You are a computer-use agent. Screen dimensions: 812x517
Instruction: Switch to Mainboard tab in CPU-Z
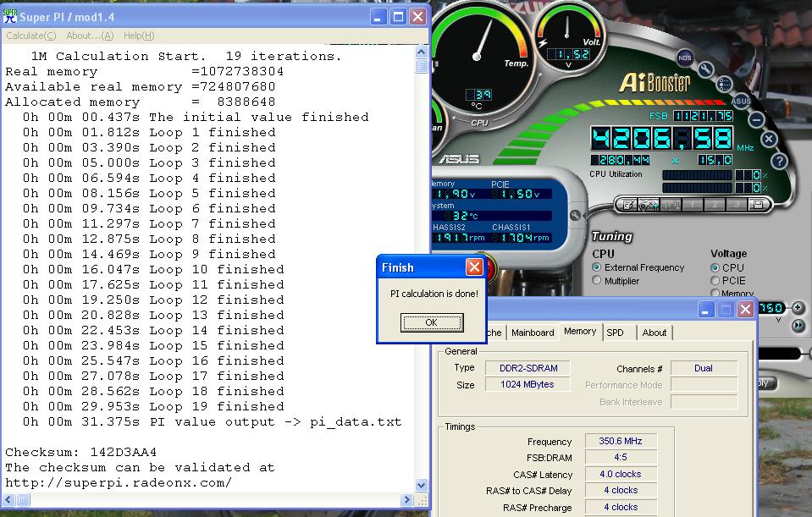coord(533,333)
